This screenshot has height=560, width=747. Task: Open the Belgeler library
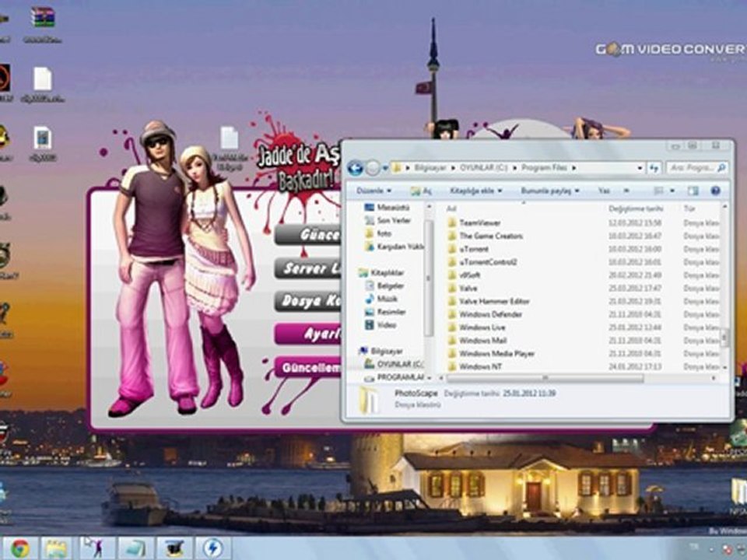click(384, 285)
